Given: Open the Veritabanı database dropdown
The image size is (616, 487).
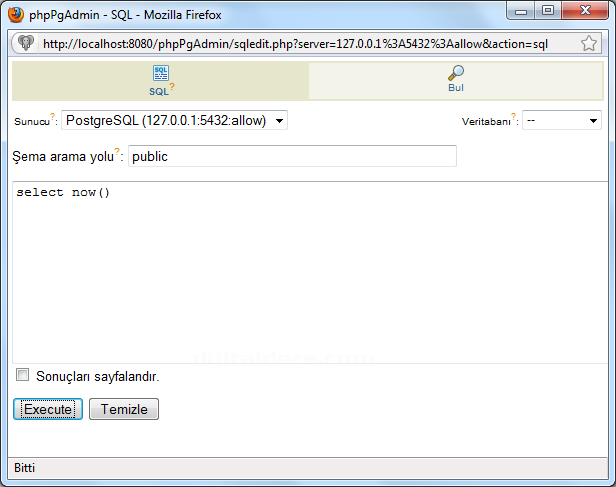Looking at the screenshot, I should coord(562,120).
